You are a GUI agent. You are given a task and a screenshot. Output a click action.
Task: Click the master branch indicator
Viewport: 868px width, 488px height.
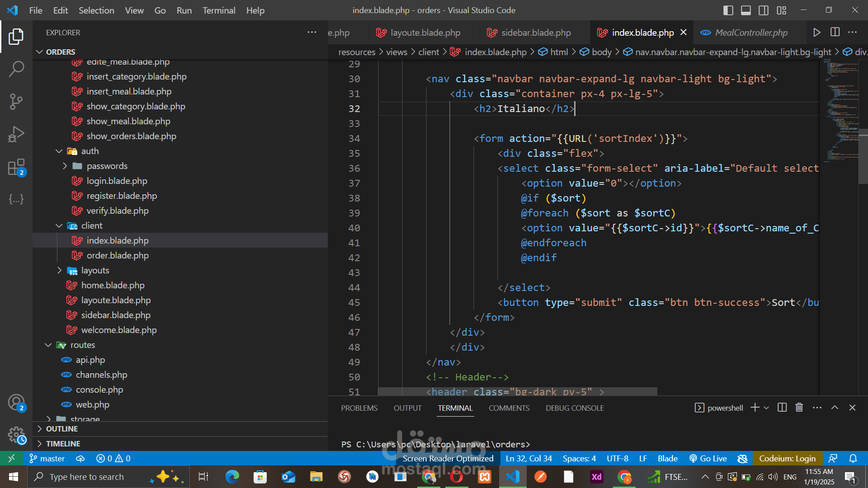pyautogui.click(x=47, y=459)
